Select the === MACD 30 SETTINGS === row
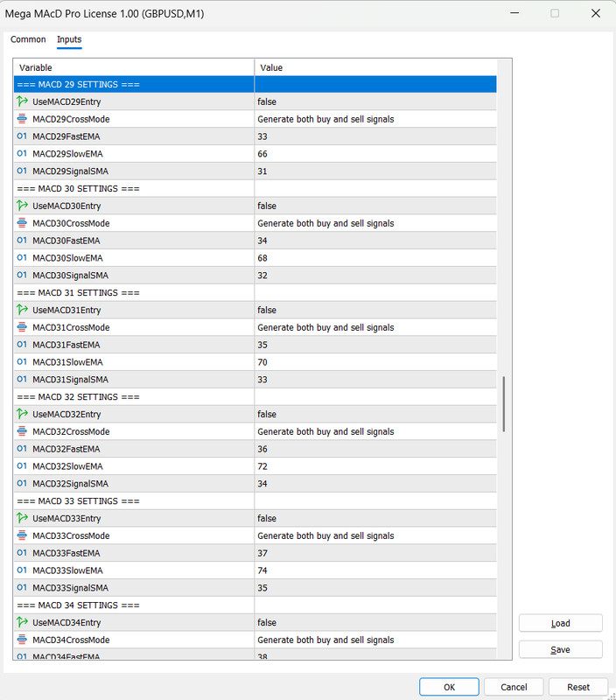The height and width of the screenshot is (700, 616). [255, 188]
